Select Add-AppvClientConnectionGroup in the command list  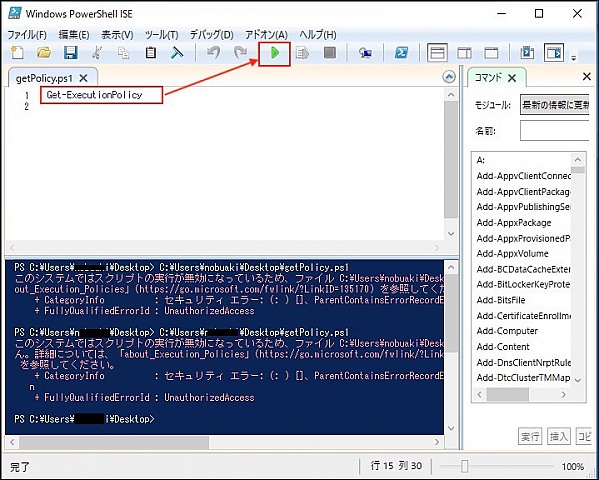point(523,176)
